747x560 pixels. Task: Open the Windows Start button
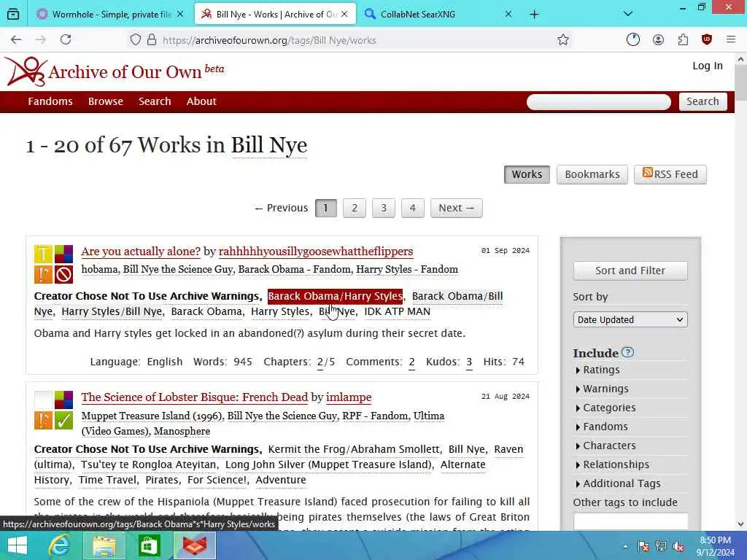click(18, 545)
